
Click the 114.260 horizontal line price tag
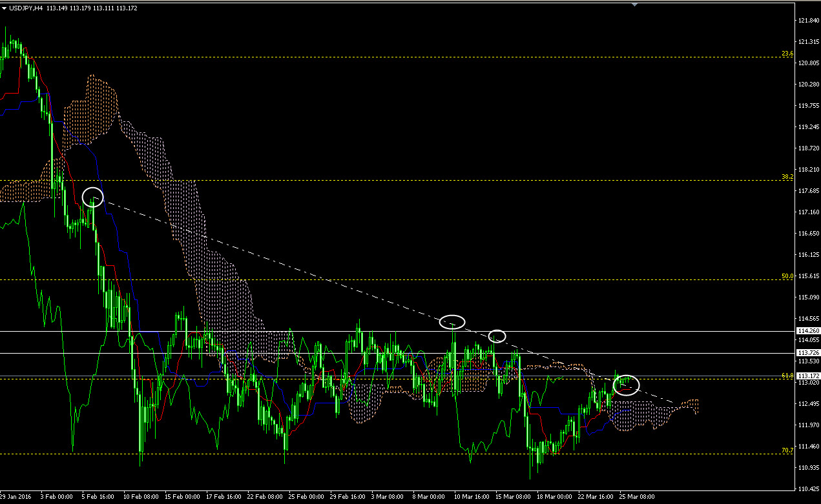click(x=809, y=332)
